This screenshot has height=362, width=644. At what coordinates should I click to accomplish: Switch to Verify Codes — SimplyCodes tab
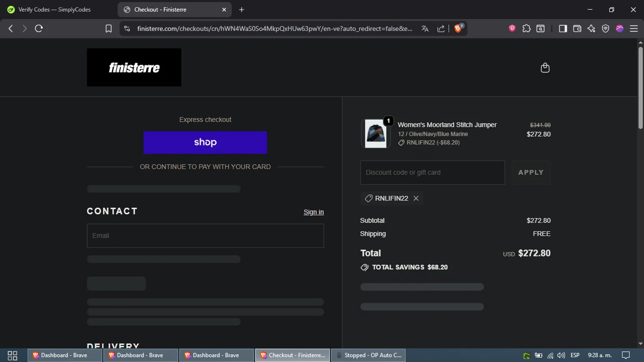54,9
